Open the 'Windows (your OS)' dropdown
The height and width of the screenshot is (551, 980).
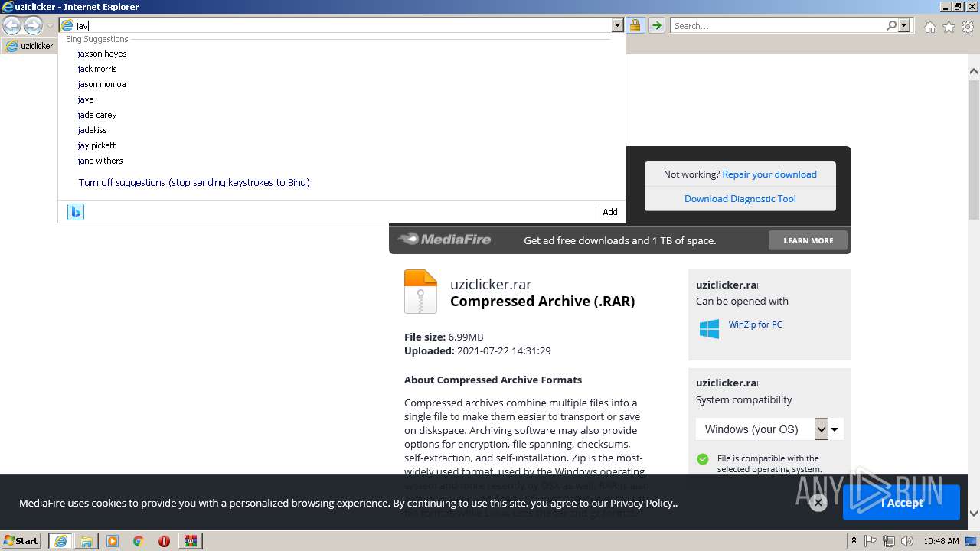(x=769, y=429)
